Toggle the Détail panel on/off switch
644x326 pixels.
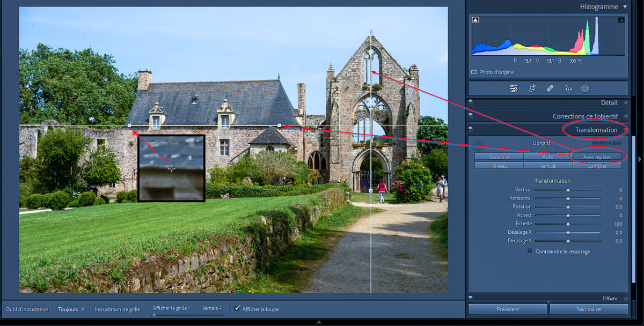(x=471, y=102)
